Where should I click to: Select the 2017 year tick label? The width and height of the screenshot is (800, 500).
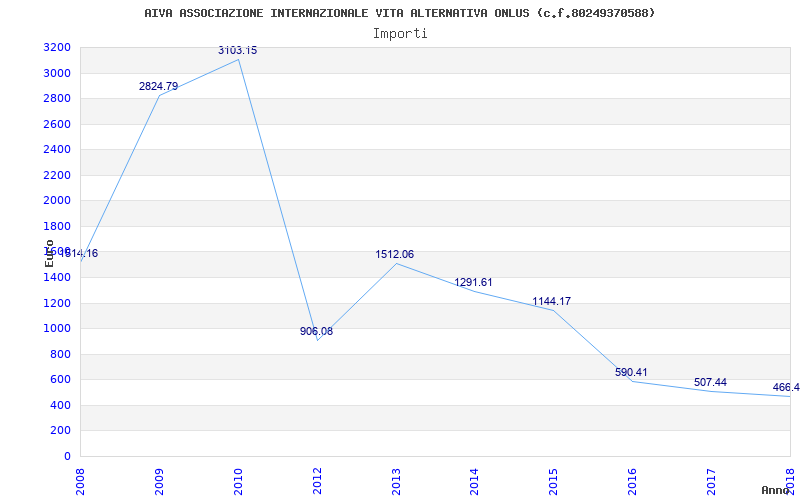pyautogui.click(x=712, y=481)
